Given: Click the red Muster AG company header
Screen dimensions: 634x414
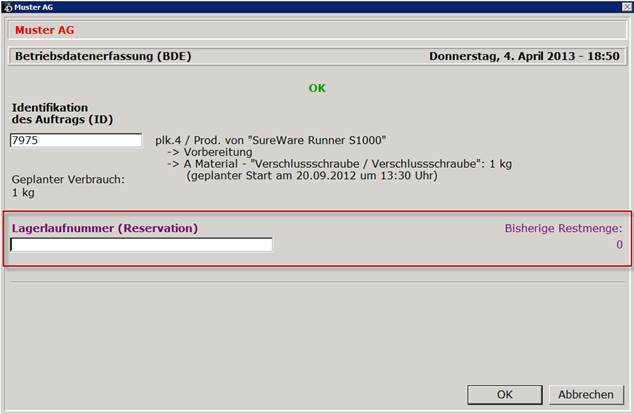Looking at the screenshot, I should pyautogui.click(x=44, y=31).
